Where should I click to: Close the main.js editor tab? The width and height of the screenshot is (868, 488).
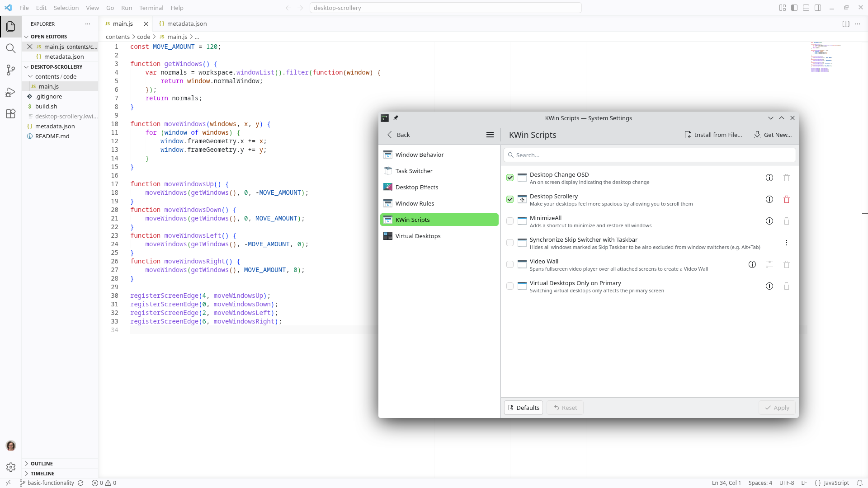(x=146, y=24)
